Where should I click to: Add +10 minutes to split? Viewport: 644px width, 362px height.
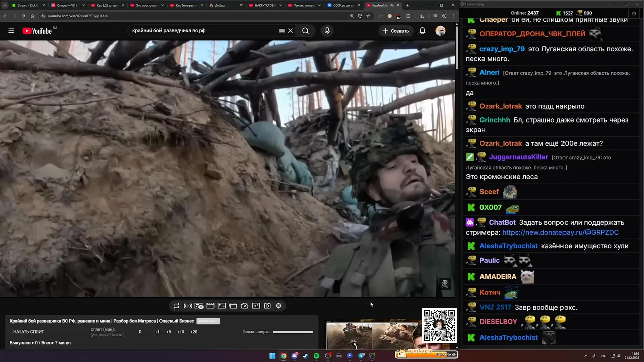pyautogui.click(x=181, y=332)
